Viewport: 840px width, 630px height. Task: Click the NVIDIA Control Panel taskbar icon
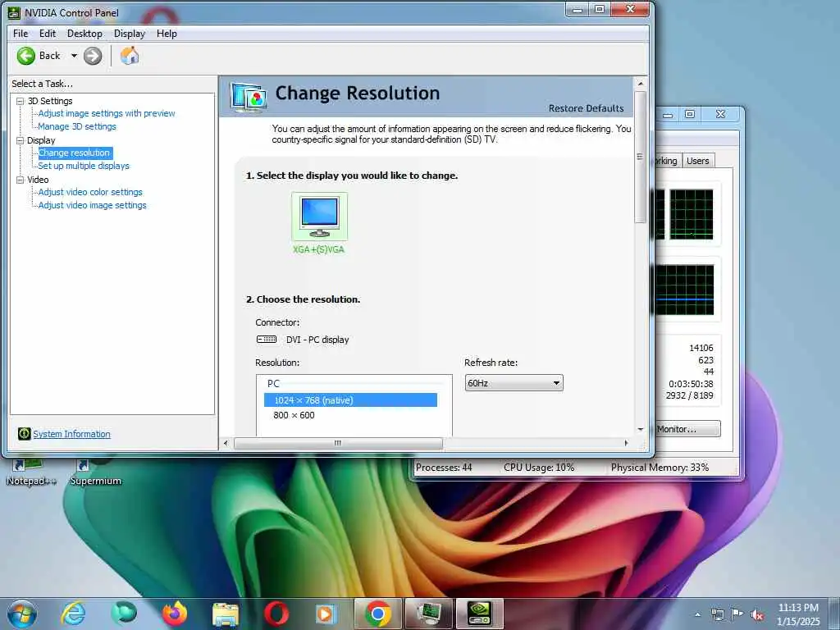coord(479,614)
